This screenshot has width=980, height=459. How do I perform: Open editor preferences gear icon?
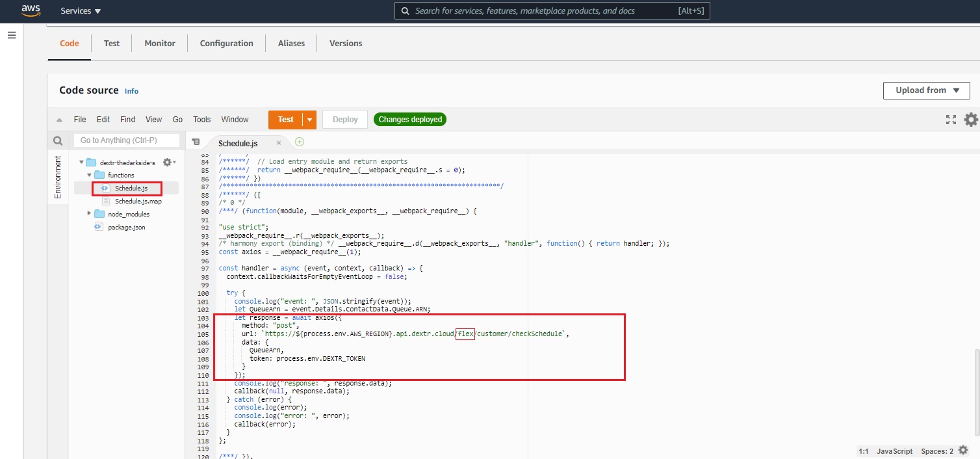[971, 120]
